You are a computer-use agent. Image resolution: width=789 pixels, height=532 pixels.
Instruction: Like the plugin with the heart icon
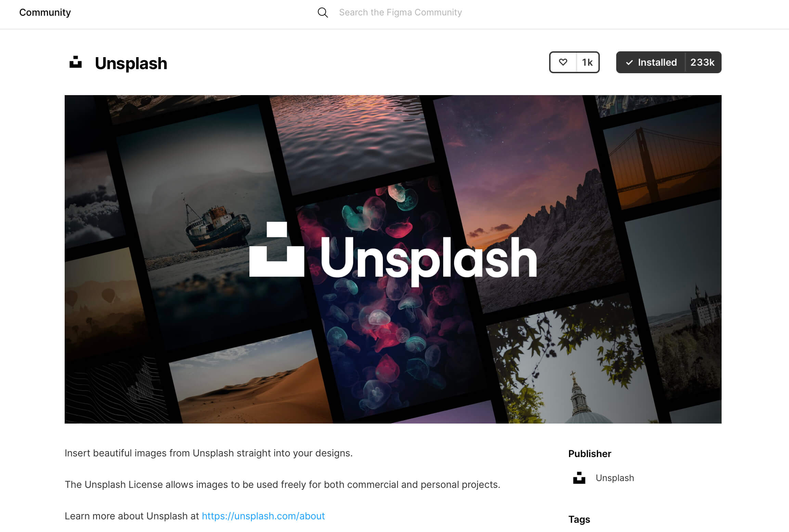pyautogui.click(x=563, y=62)
